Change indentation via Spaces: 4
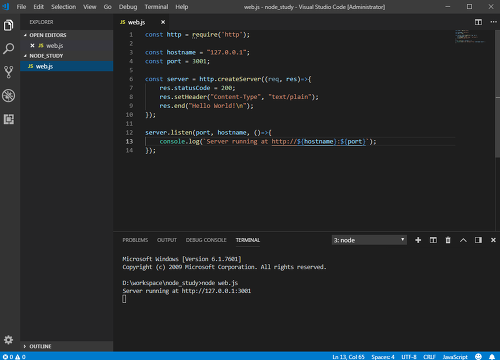 [383, 357]
